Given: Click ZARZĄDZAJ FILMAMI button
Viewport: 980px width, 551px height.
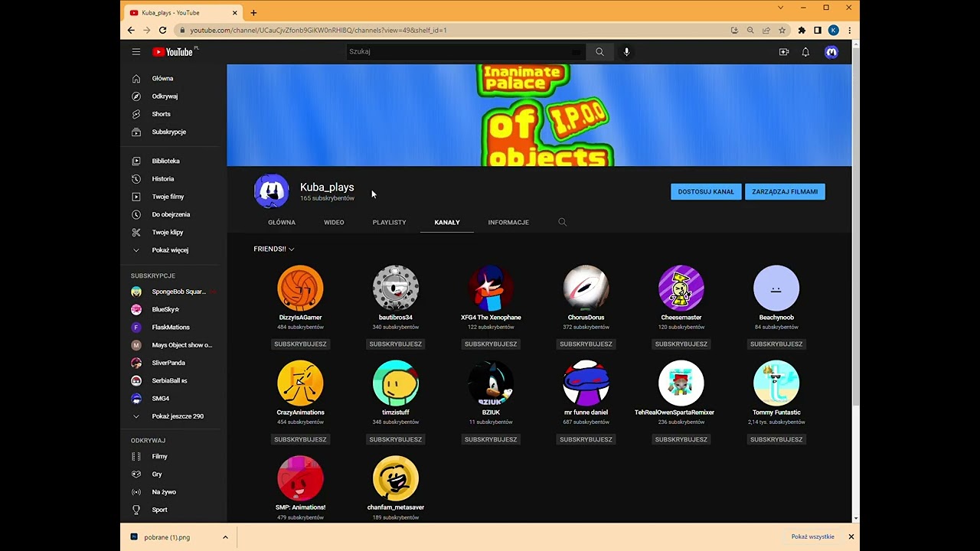Looking at the screenshot, I should coord(785,192).
